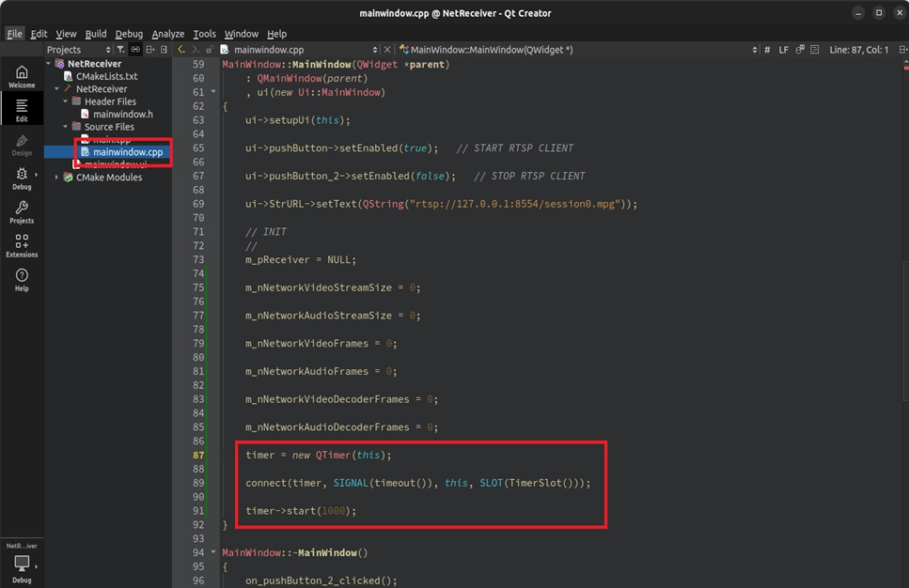Switch to Edit mode
The height and width of the screenshot is (588, 909).
coord(22,110)
